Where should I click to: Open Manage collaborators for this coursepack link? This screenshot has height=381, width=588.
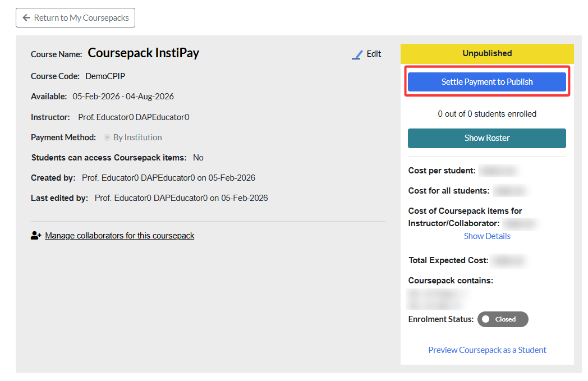pyautogui.click(x=120, y=236)
